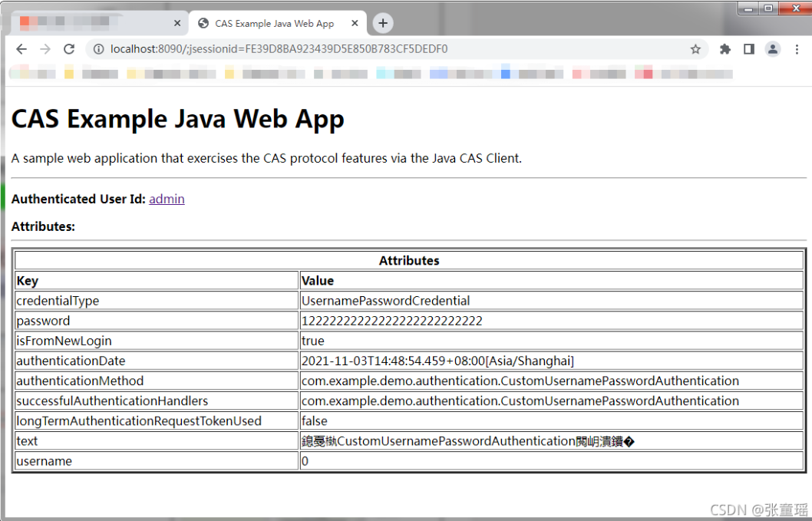Image resolution: width=812 pixels, height=521 pixels.
Task: Switch to the leftmost browser tab
Action: click(92, 23)
